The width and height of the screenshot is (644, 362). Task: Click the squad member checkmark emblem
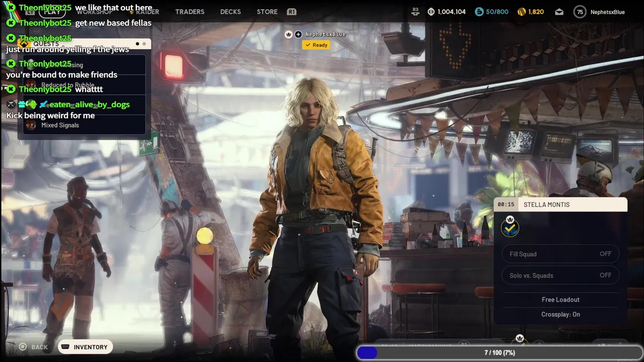coord(510,227)
